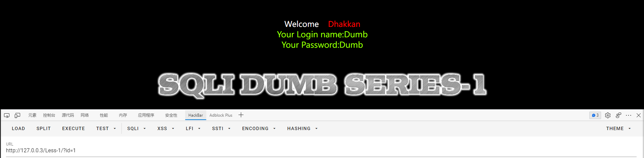Image resolution: width=644 pixels, height=158 pixels.
Task: Expand the THEME dropdown
Action: click(x=619, y=128)
